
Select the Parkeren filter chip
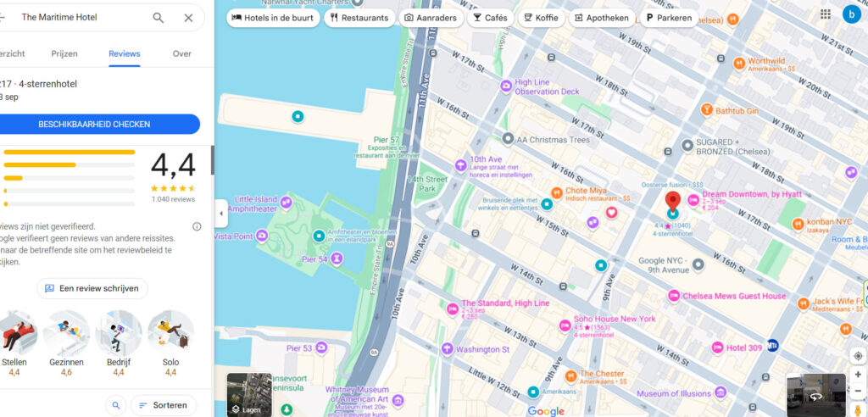click(x=669, y=18)
